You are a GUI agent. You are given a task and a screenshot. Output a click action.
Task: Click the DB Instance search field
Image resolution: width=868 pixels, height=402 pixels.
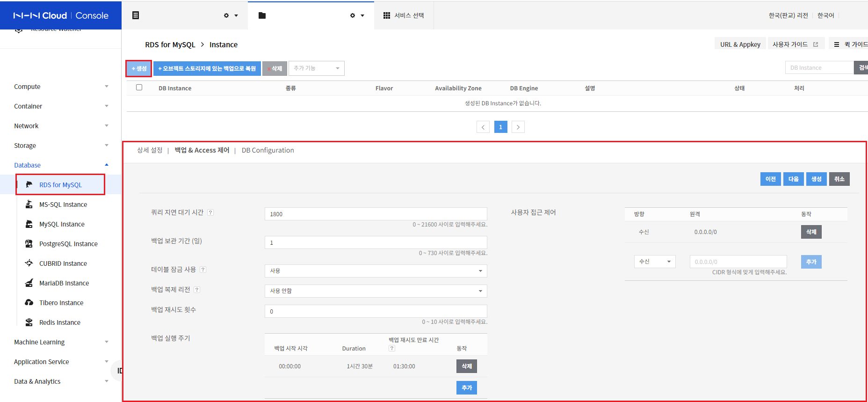819,68
